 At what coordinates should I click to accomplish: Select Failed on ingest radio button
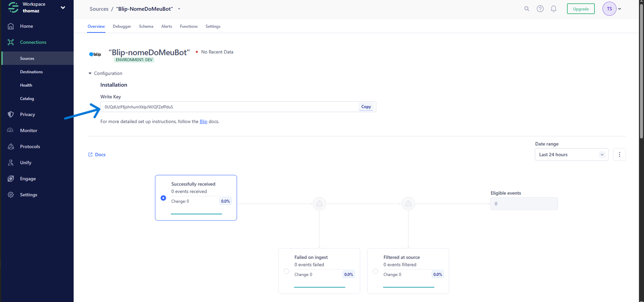coord(287,271)
